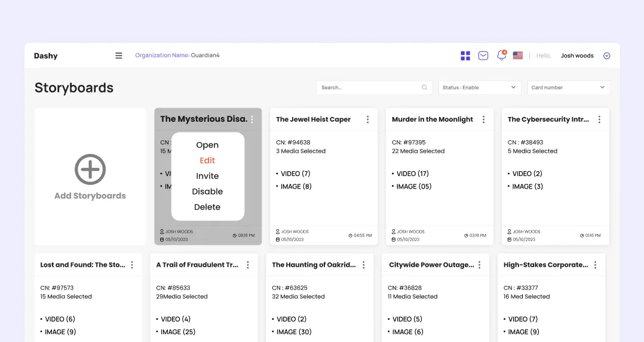This screenshot has height=342, width=644.
Task: Open The Jewel Heist Caper title
Action: pyautogui.click(x=314, y=119)
